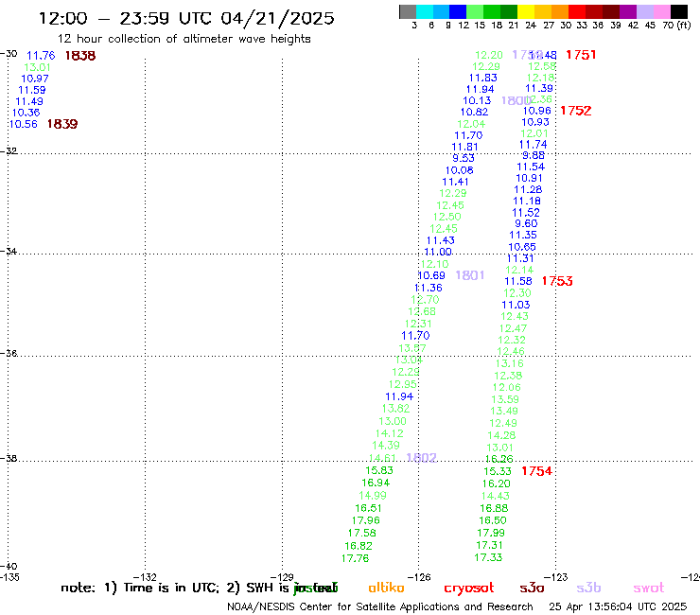
Task: Click the timestamp '25 Apr 13:56:04 UTC 2025'
Action: 618,606
